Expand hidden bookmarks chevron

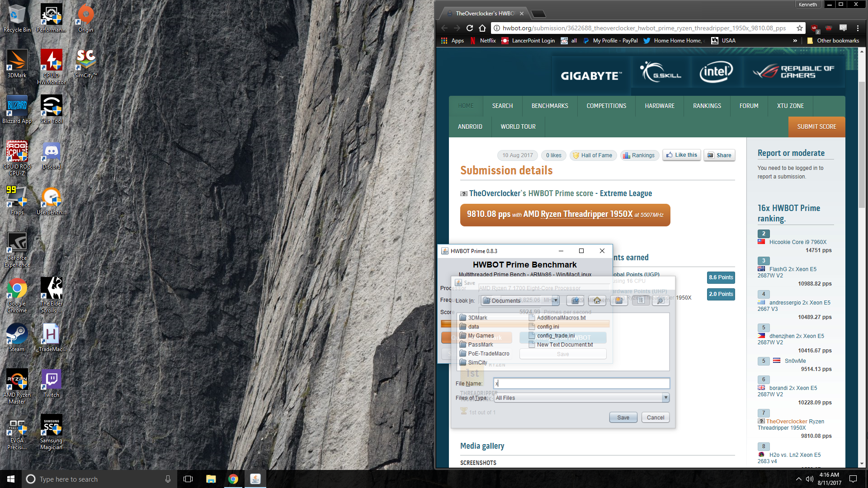(795, 41)
